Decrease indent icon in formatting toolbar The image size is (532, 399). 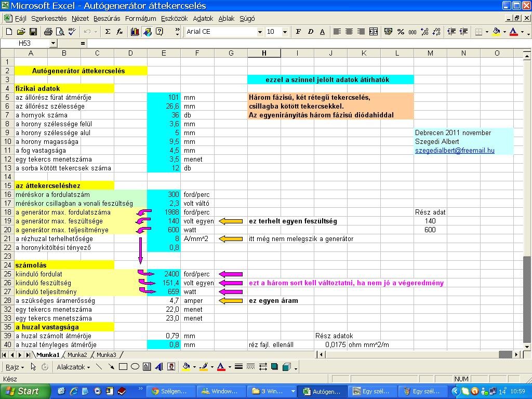[x=451, y=32]
